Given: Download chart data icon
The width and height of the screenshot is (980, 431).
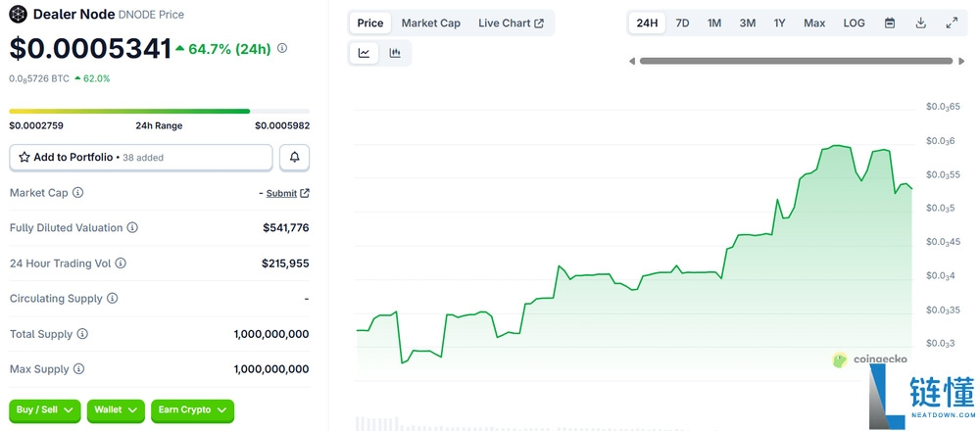Looking at the screenshot, I should (920, 23).
